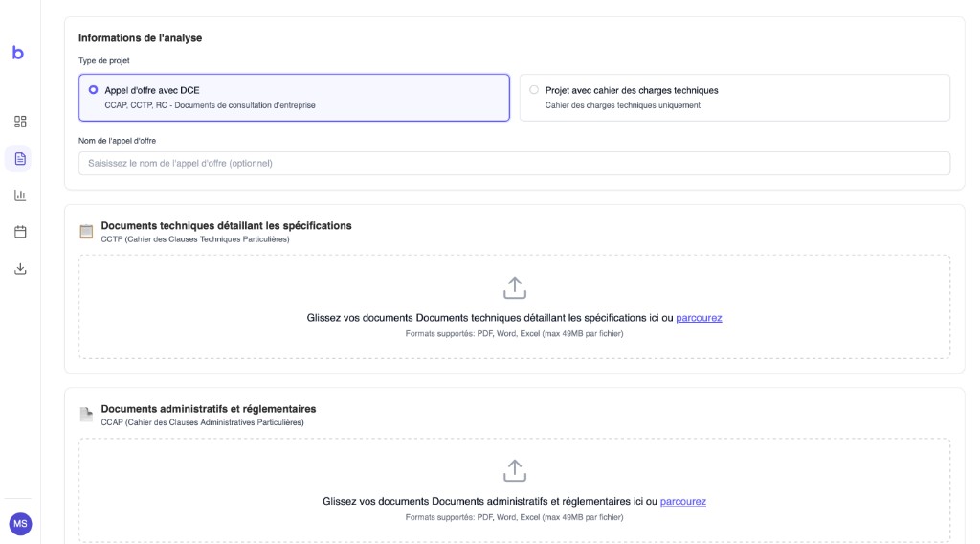Click the "Nom de l'appel d'offre" input field
Viewport: 980px width, 544px height.
514,164
